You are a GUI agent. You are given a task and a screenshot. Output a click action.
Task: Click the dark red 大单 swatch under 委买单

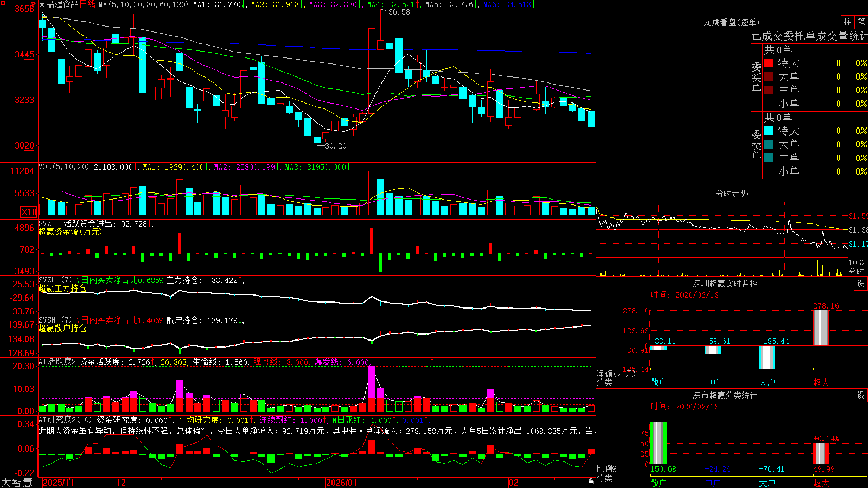pyautogui.click(x=768, y=76)
